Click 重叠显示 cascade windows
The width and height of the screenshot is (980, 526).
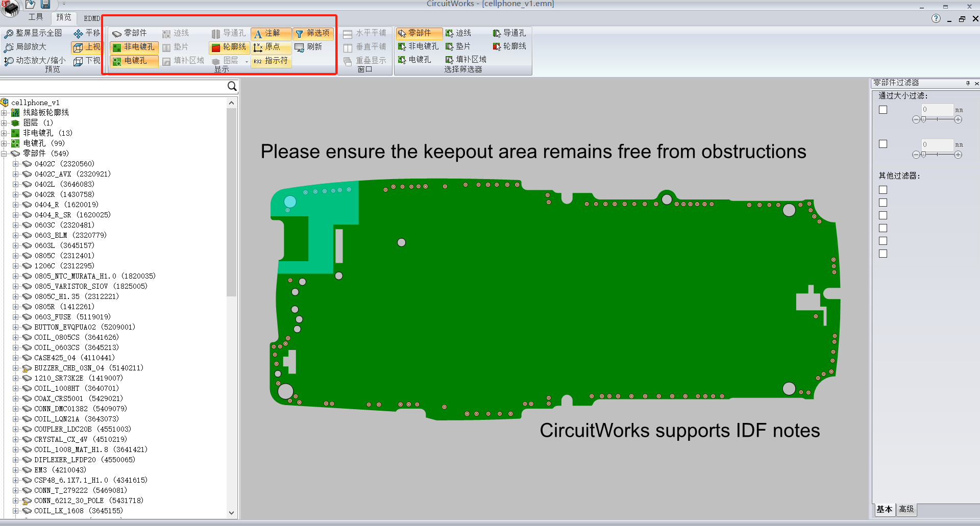pos(364,61)
